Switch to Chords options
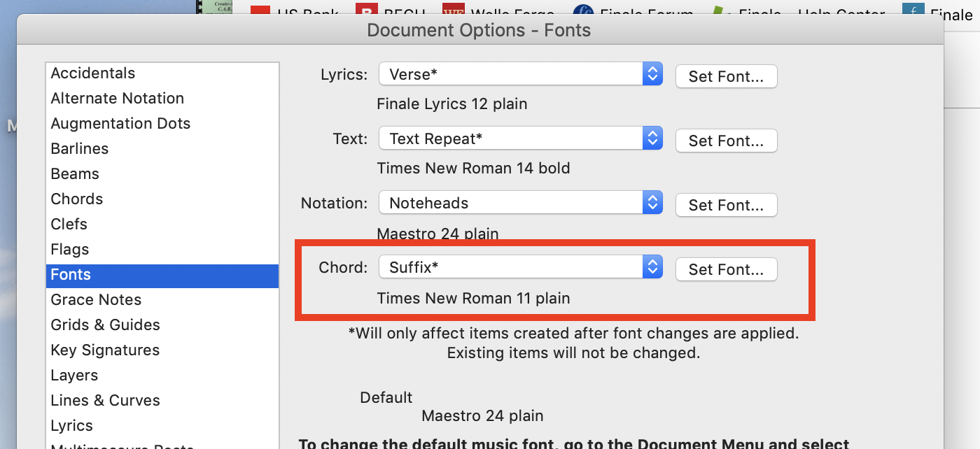This screenshot has height=449, width=980. (x=77, y=199)
